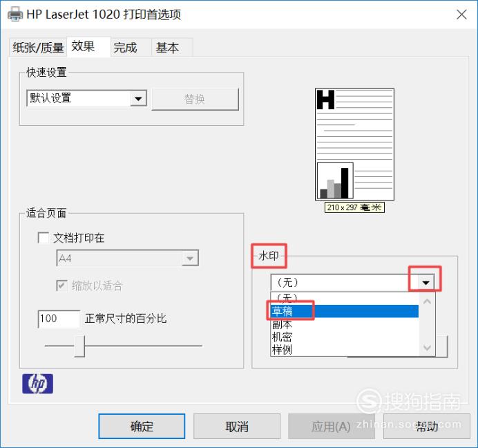
Task: Switch to the 纸张/质量 tab
Action: coord(38,47)
